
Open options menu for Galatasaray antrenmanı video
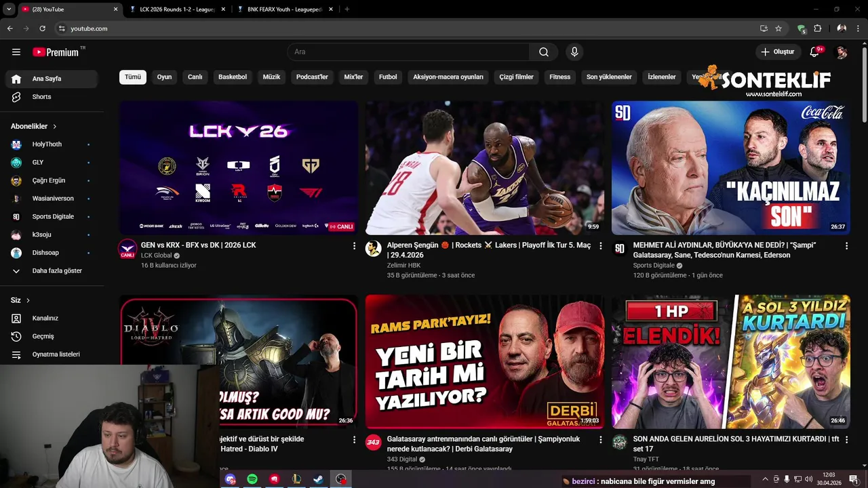[600, 440]
